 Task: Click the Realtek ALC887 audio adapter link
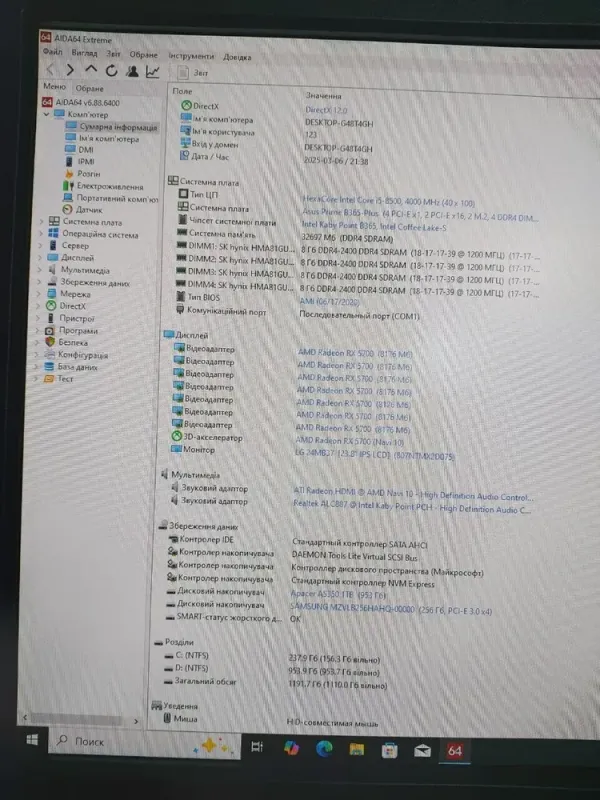click(410, 510)
